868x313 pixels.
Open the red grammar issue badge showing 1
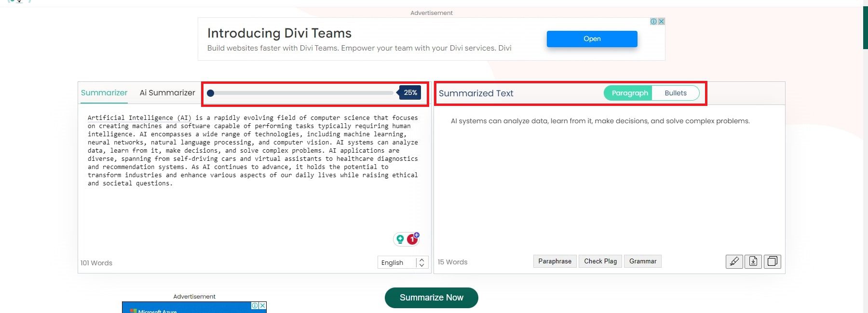point(412,239)
